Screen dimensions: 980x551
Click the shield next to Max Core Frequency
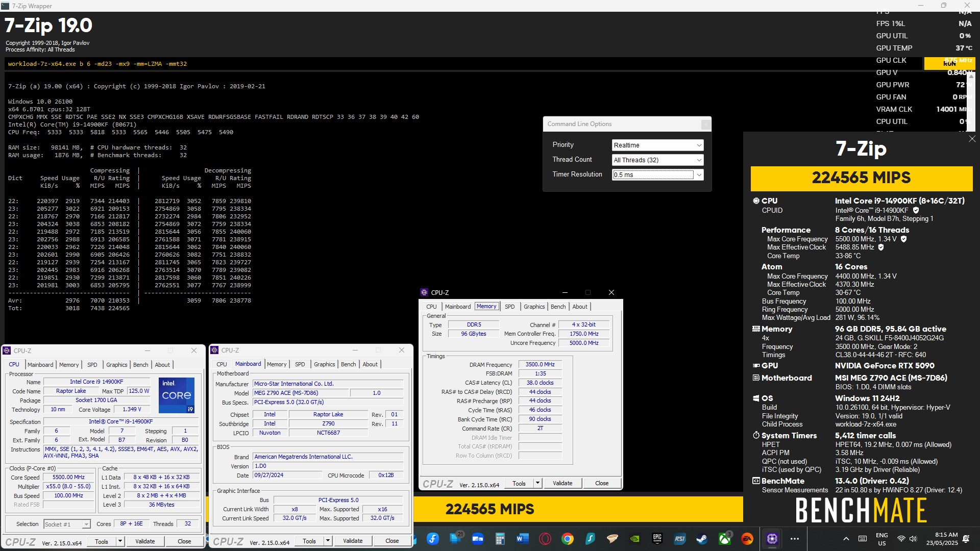[x=903, y=239]
